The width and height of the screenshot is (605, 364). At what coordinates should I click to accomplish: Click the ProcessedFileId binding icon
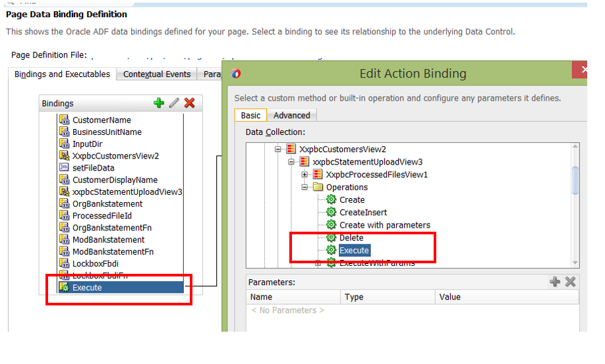64,215
